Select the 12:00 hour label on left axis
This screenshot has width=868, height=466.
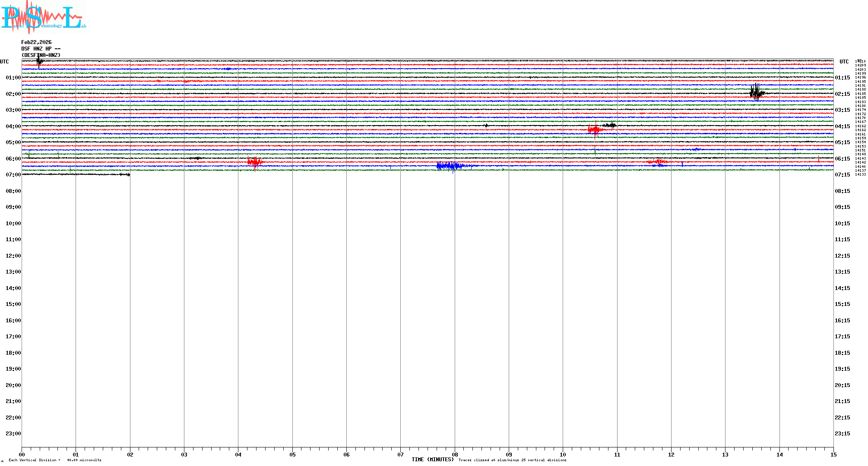pyautogui.click(x=13, y=256)
